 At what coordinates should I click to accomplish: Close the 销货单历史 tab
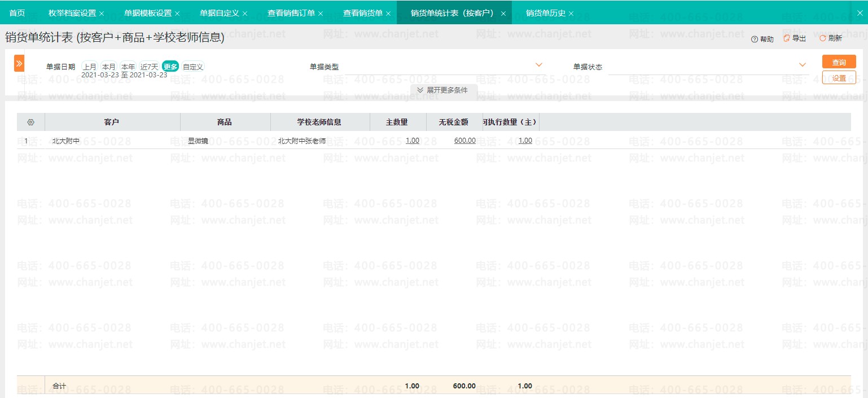pos(571,13)
